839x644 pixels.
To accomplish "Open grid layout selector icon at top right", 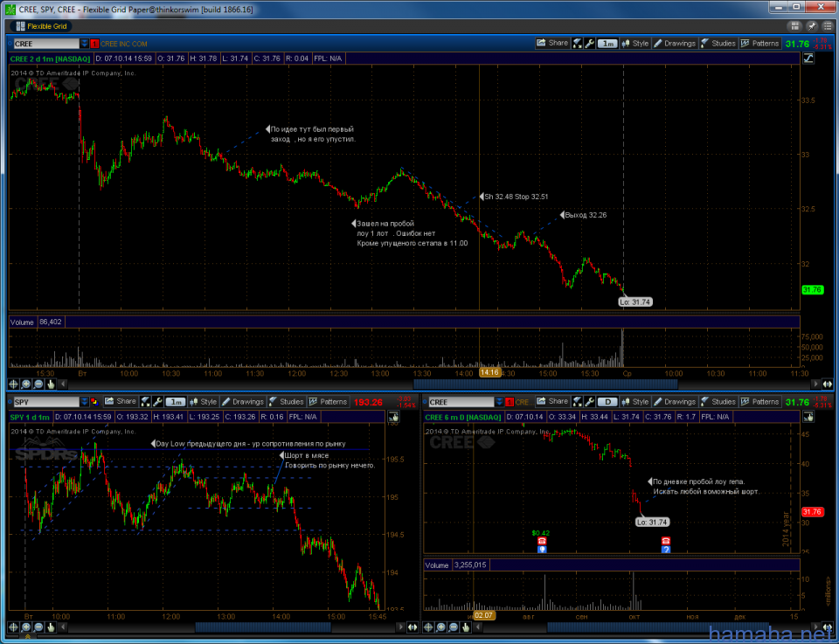I will [794, 25].
